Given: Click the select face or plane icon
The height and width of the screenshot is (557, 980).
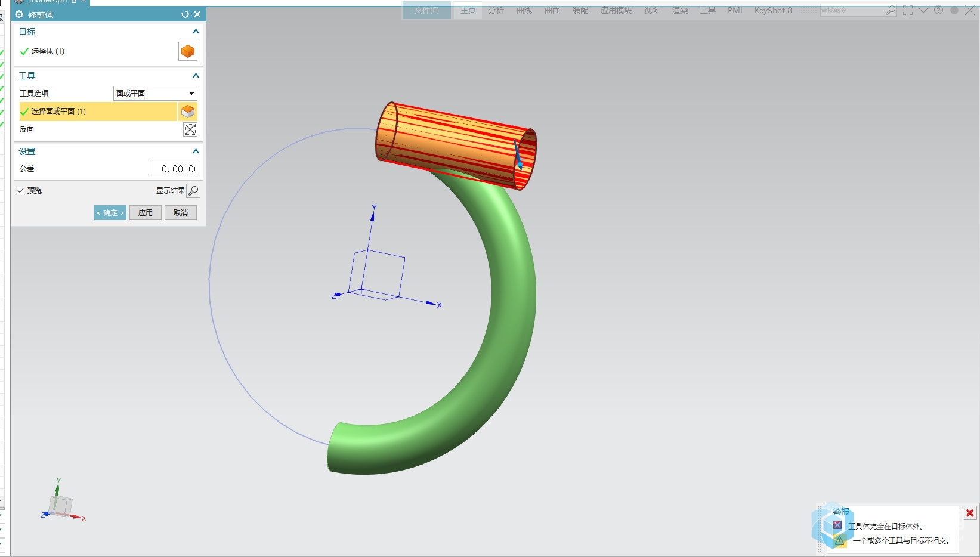Looking at the screenshot, I should point(188,112).
